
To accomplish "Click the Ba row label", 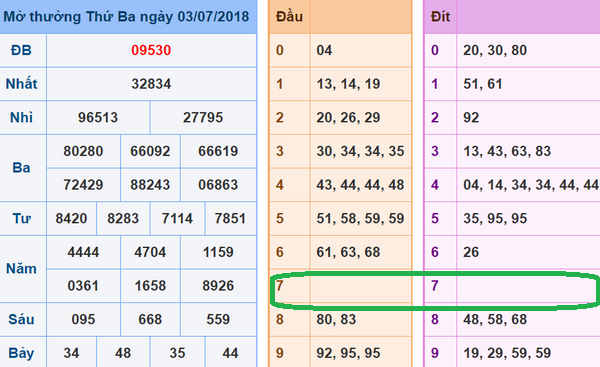I will pos(21,168).
